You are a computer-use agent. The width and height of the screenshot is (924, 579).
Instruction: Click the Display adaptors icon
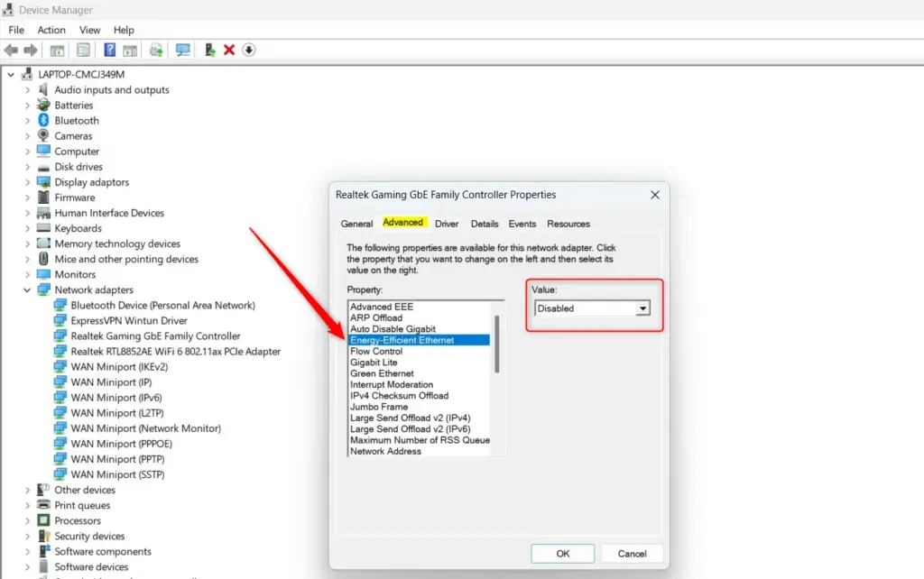(x=43, y=182)
